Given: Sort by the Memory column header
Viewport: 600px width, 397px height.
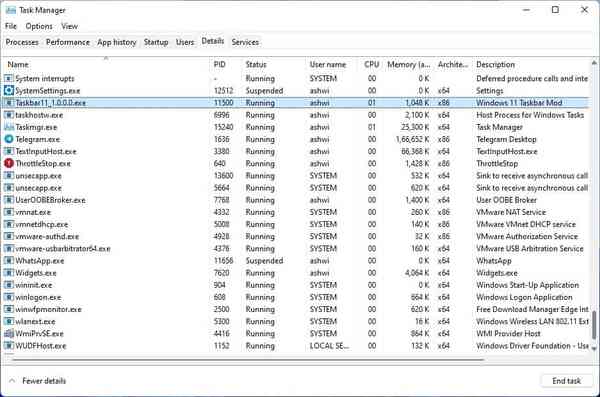Looking at the screenshot, I should [x=408, y=64].
